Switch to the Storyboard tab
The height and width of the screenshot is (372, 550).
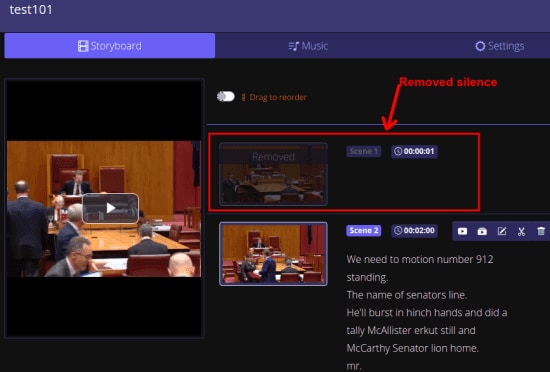pyautogui.click(x=109, y=46)
